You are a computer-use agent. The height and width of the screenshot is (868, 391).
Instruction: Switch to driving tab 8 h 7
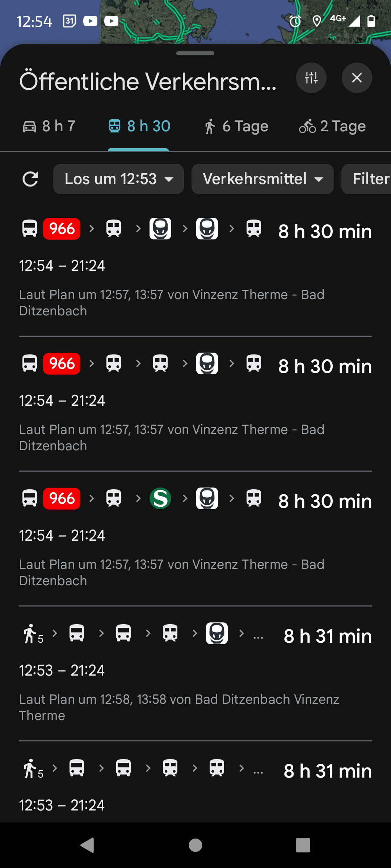click(x=49, y=126)
